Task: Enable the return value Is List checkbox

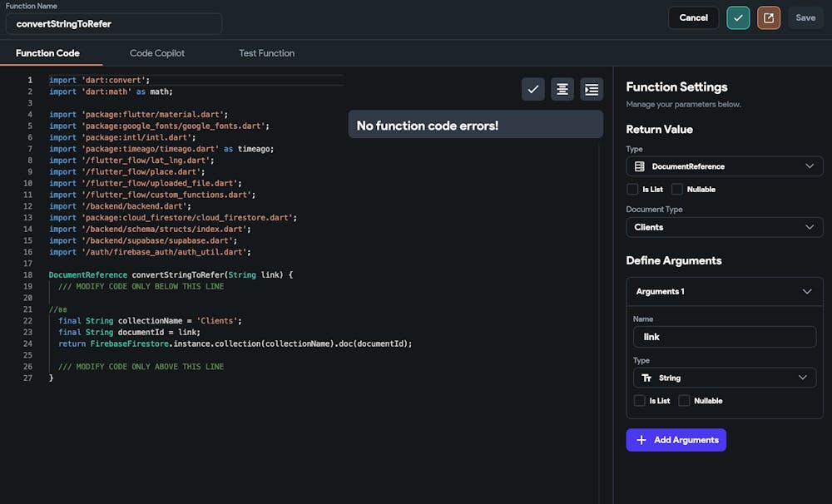Action: tap(633, 189)
